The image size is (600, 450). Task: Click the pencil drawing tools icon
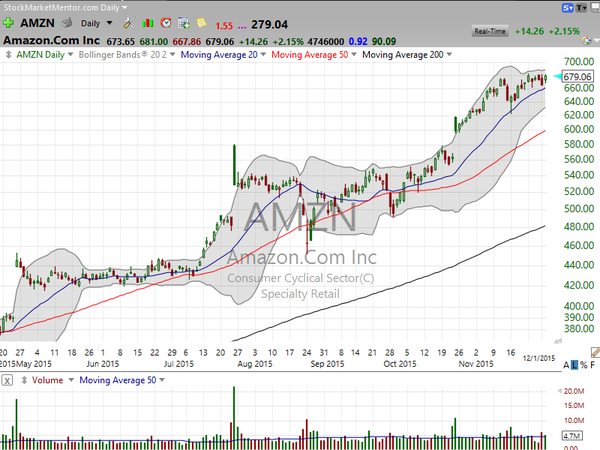(595, 352)
